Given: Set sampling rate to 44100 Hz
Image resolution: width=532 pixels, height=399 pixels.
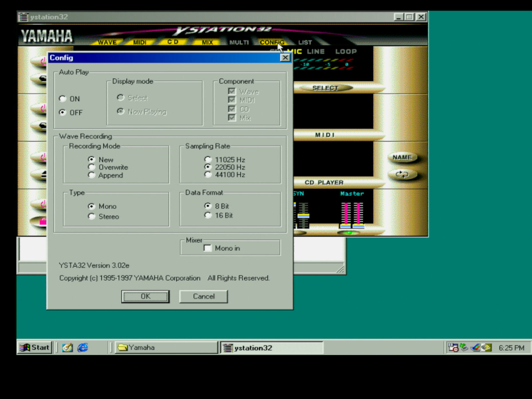Looking at the screenshot, I should [208, 175].
